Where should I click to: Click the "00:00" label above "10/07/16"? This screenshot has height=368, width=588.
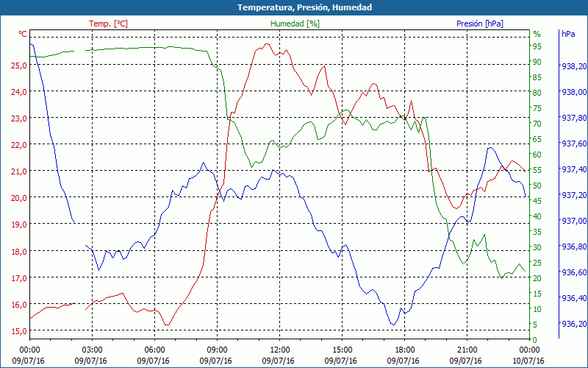529,350
